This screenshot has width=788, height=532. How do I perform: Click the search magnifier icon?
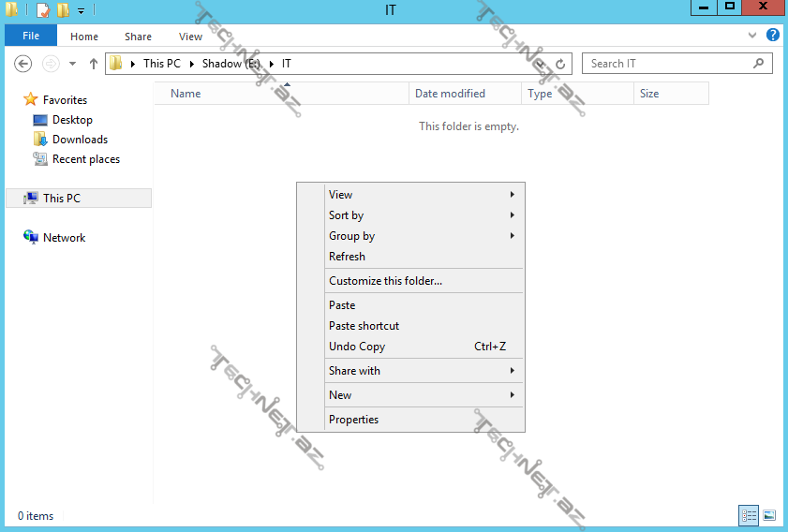click(759, 64)
